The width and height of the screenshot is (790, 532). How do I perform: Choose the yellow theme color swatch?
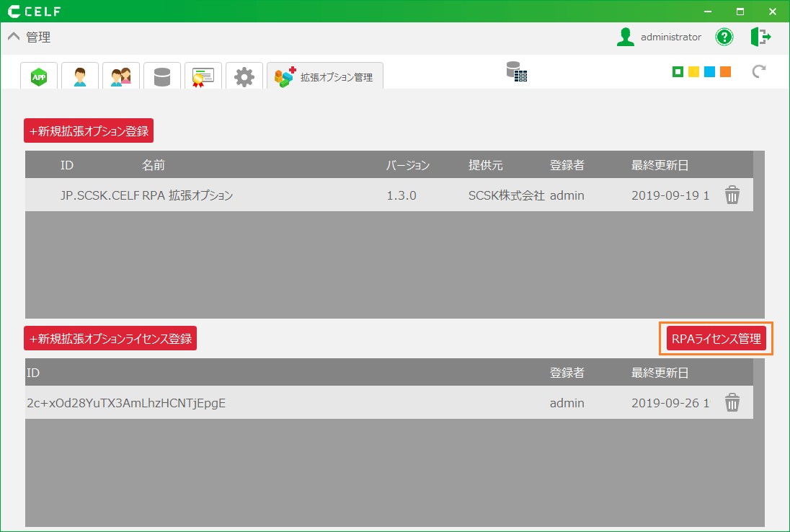693,71
